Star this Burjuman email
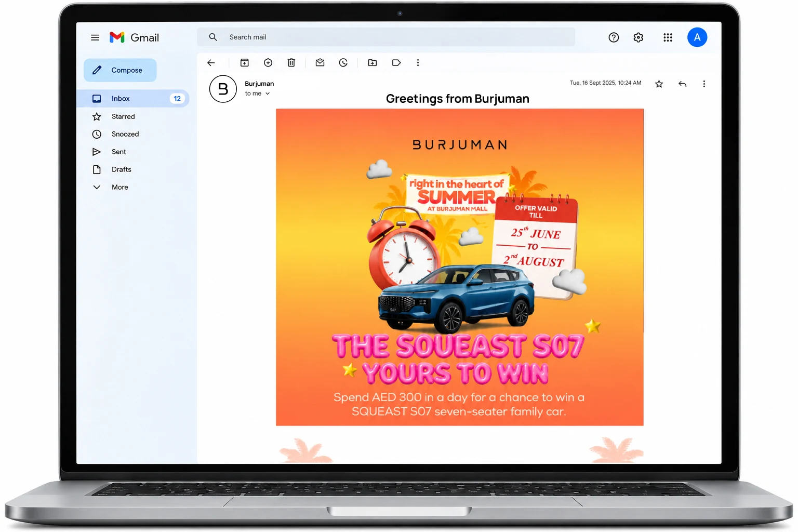The image size is (798, 532). [659, 84]
